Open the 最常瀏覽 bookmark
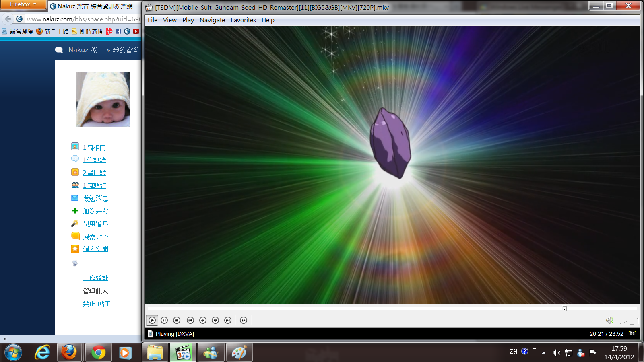644x362 pixels. [x=18, y=31]
